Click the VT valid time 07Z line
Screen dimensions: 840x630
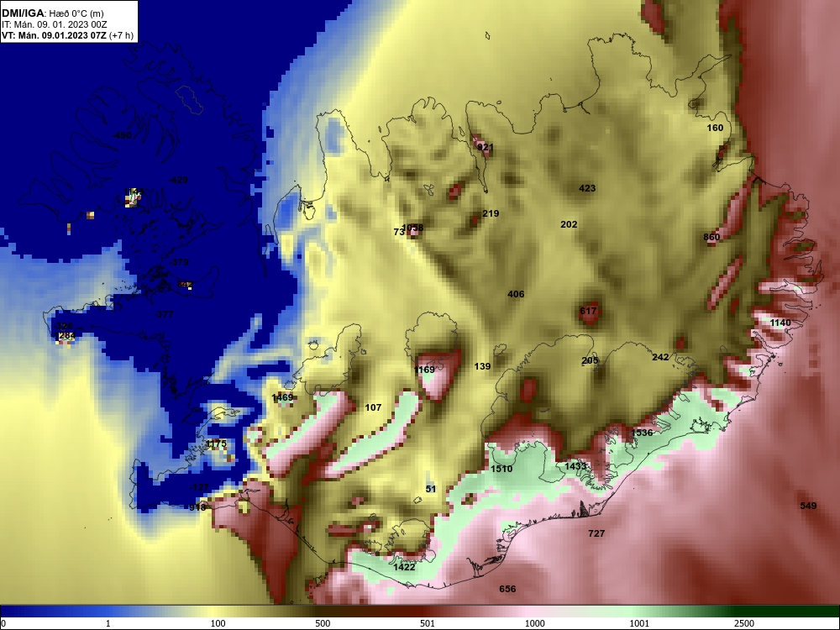point(67,35)
